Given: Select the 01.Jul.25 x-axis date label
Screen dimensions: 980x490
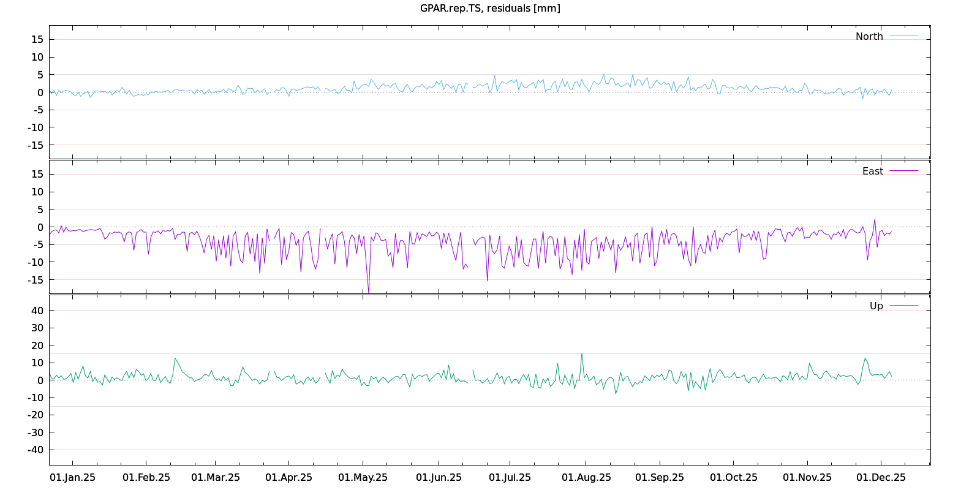Looking at the screenshot, I should point(510,477).
